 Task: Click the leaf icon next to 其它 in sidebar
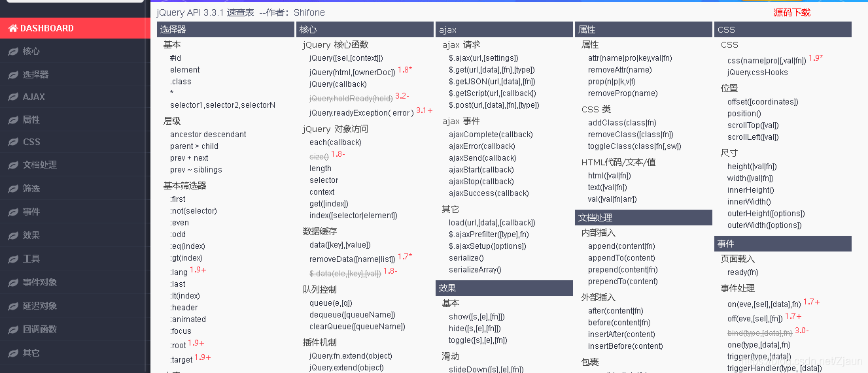(x=12, y=353)
